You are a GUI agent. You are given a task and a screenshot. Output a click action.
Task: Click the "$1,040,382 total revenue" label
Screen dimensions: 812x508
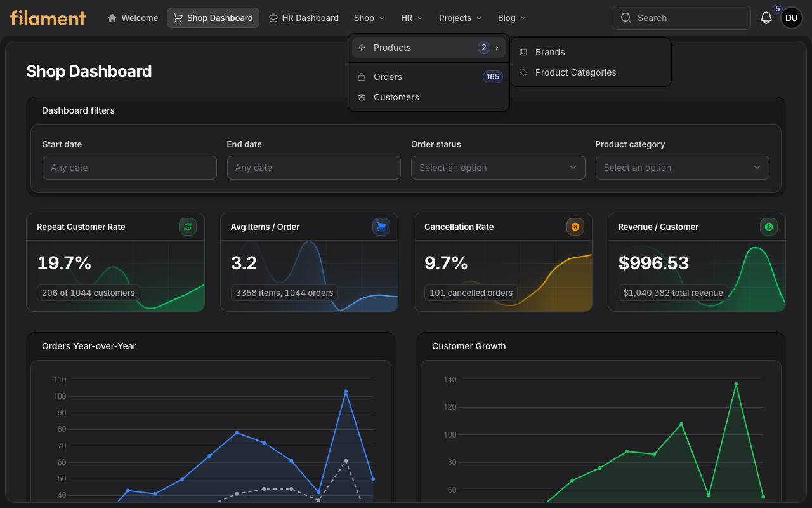click(x=673, y=293)
